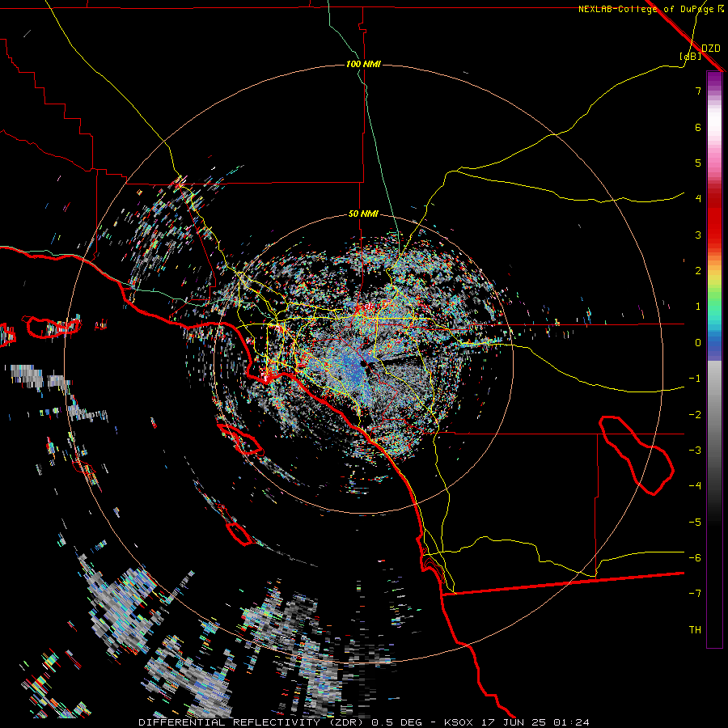Click the 100 NMI range ring label

point(363,64)
